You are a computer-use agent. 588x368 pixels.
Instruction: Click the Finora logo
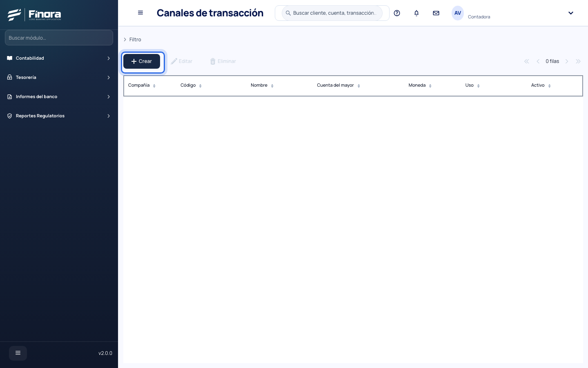point(34,15)
